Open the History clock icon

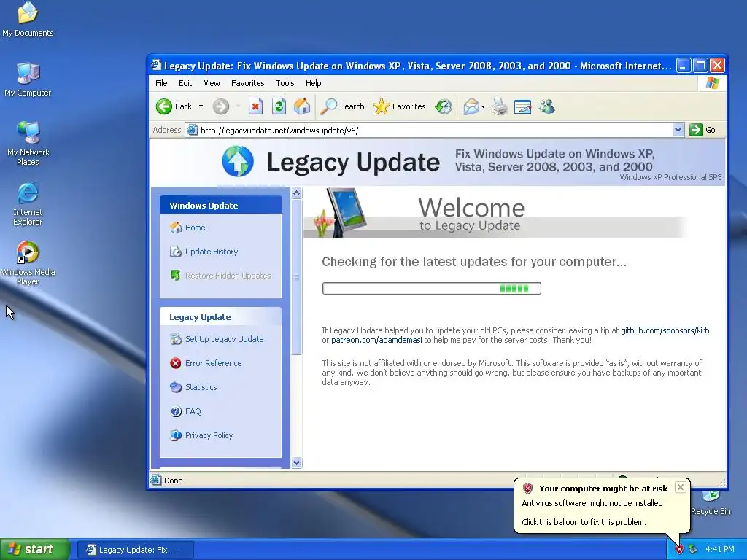pyautogui.click(x=443, y=106)
